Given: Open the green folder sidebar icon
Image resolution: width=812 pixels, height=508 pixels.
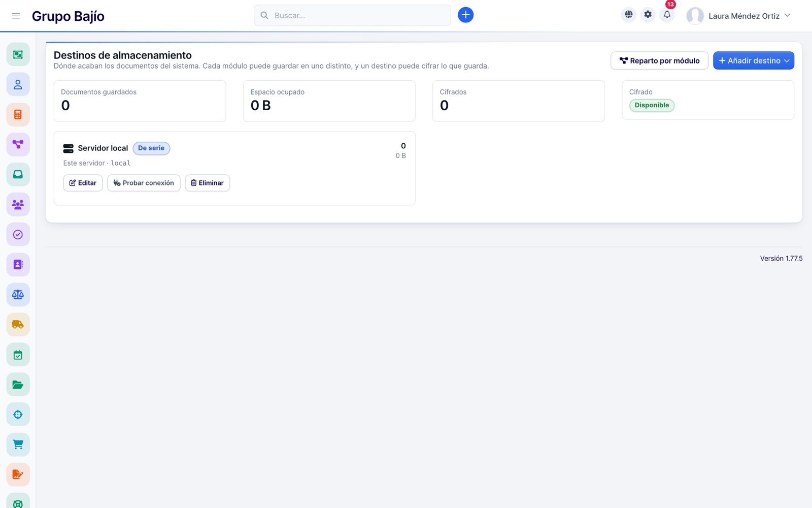Looking at the screenshot, I should point(18,385).
